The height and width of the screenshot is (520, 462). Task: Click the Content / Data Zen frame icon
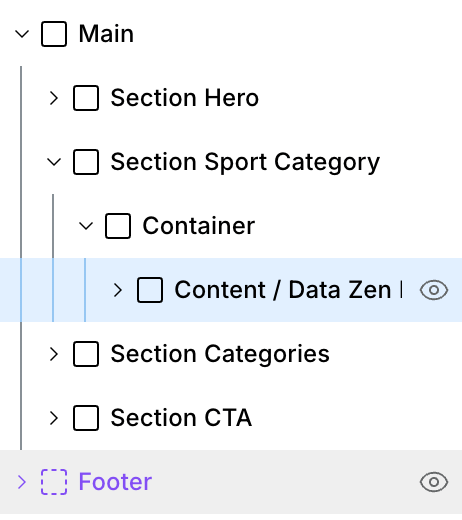[150, 290]
